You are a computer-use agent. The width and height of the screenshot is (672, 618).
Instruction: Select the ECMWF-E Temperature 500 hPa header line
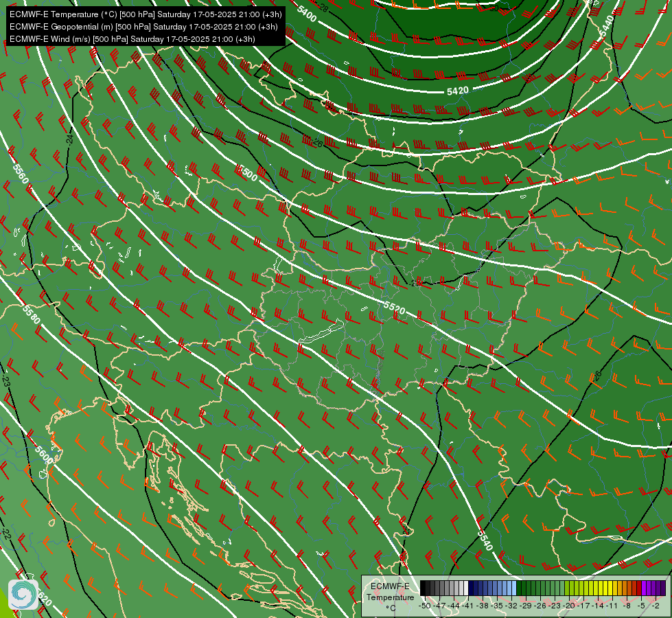click(146, 14)
